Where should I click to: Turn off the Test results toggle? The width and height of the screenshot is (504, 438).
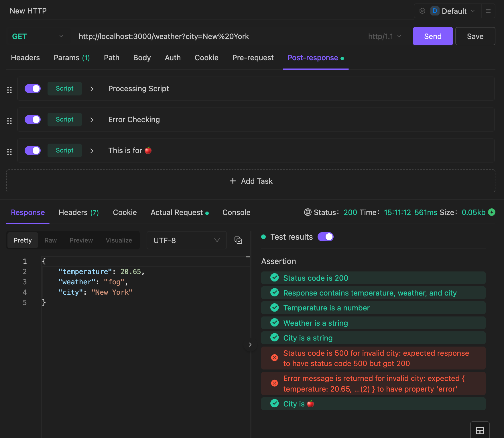point(326,237)
